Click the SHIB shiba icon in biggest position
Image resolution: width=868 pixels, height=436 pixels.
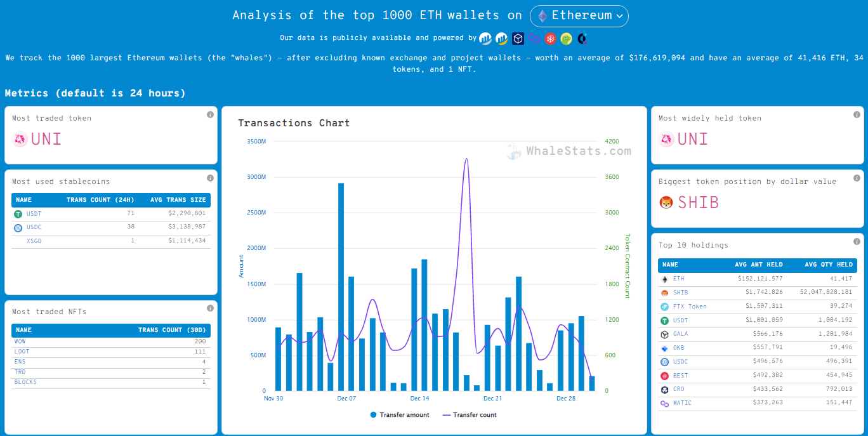coord(666,202)
